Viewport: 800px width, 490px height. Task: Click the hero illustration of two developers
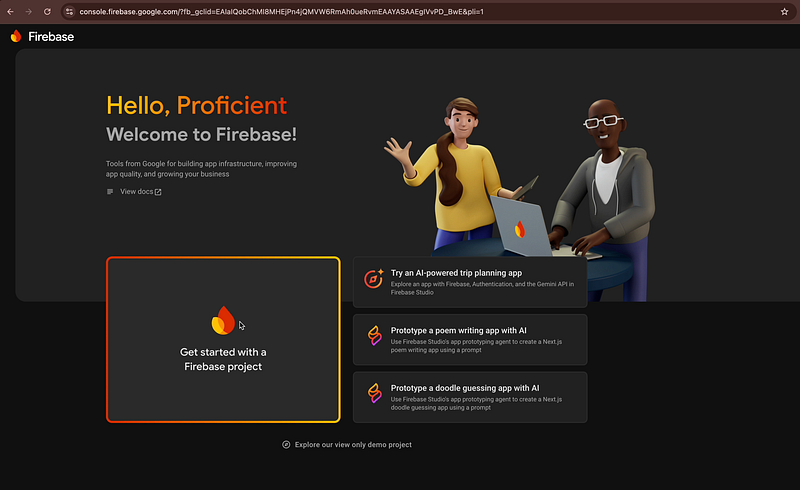point(520,199)
